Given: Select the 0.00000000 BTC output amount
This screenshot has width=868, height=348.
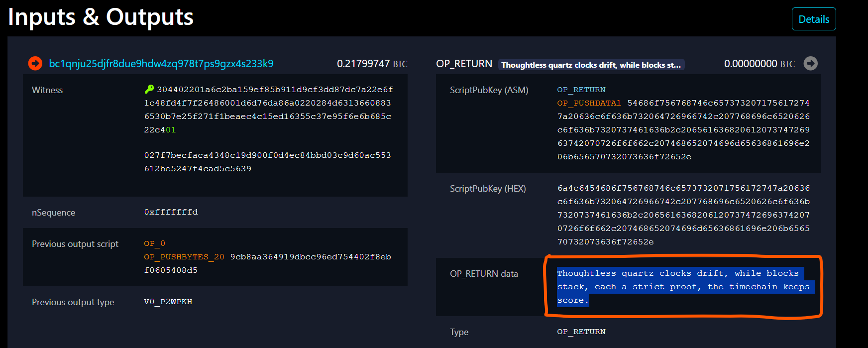Looking at the screenshot, I should 759,64.
